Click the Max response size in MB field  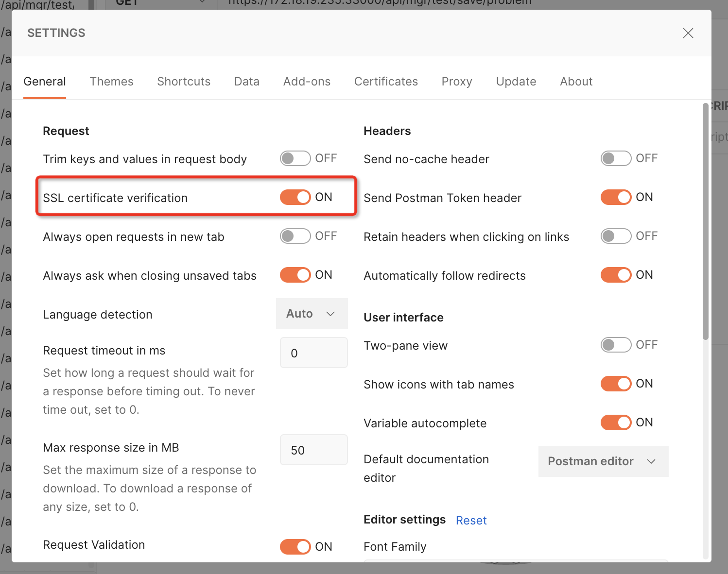click(x=314, y=450)
